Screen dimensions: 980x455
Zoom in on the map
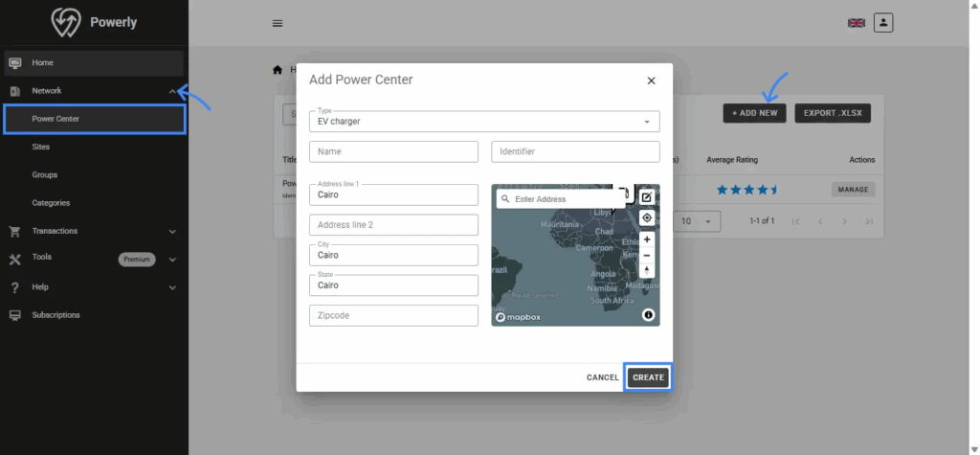point(647,239)
